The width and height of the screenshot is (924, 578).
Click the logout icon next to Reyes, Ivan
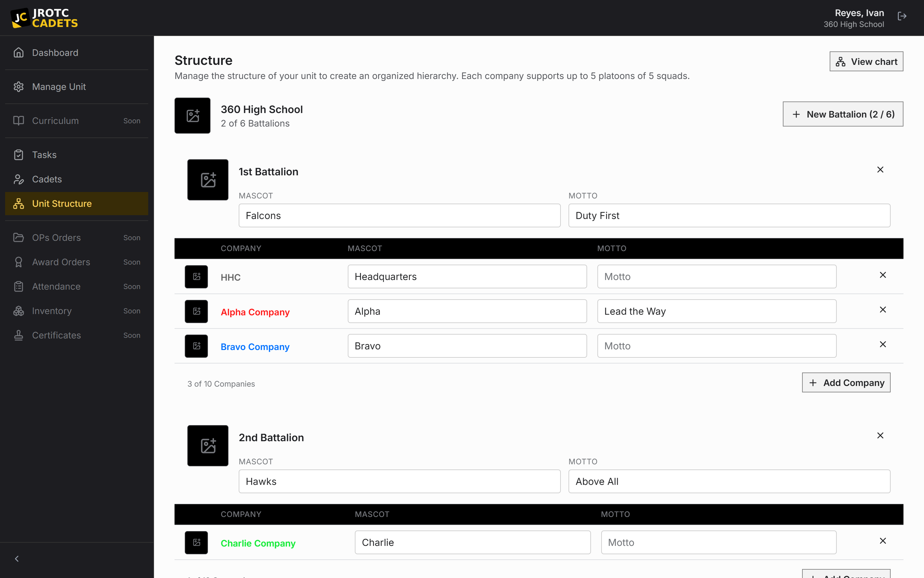coord(902,16)
